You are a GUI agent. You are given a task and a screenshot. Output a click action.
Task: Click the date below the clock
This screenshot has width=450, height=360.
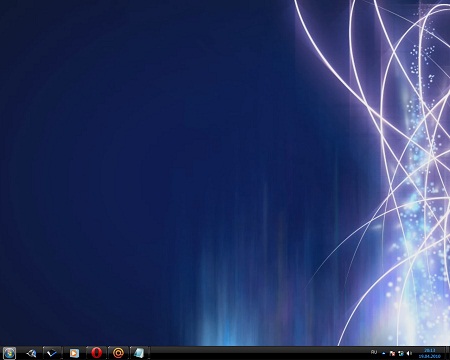click(430, 356)
